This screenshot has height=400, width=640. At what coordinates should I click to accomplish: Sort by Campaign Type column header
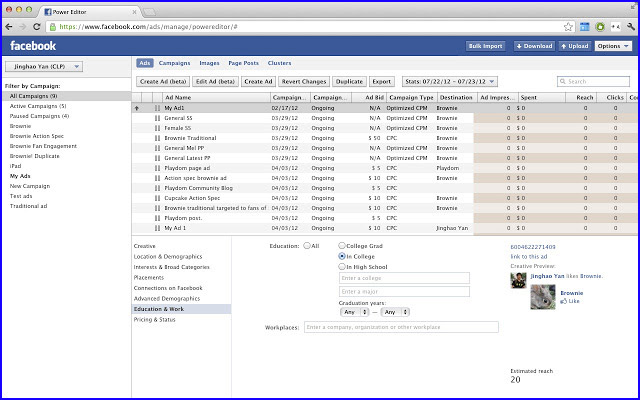tap(411, 98)
